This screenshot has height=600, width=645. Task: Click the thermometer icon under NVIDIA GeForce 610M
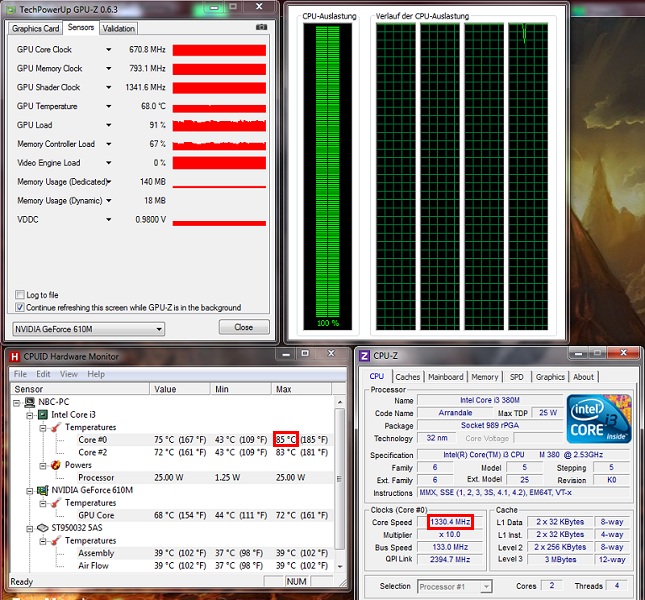[56, 503]
